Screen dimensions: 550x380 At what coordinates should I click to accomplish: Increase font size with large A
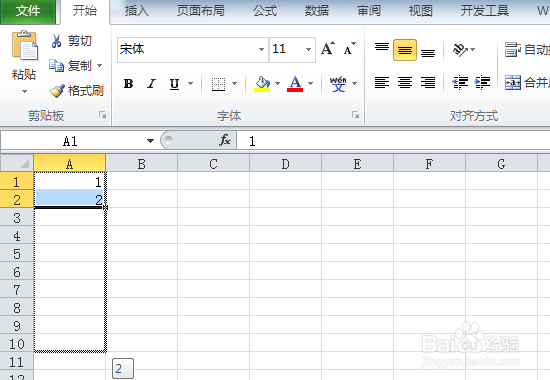coord(328,49)
